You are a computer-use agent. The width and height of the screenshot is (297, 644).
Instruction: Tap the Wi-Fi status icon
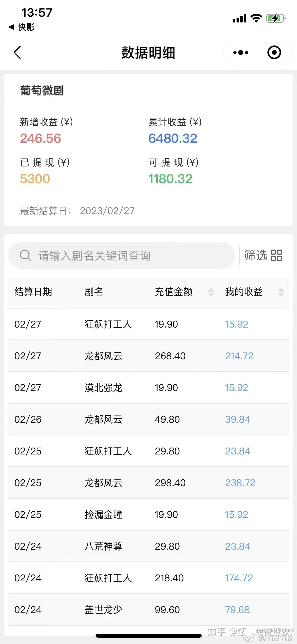point(256,18)
